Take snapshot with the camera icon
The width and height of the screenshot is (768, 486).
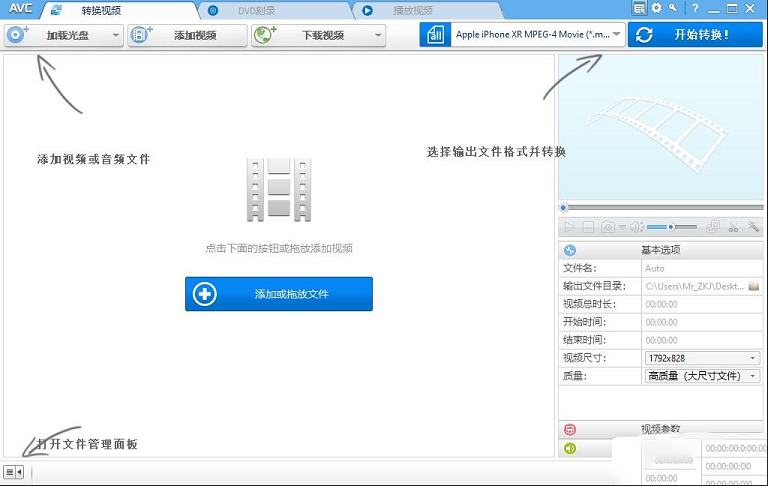(608, 227)
